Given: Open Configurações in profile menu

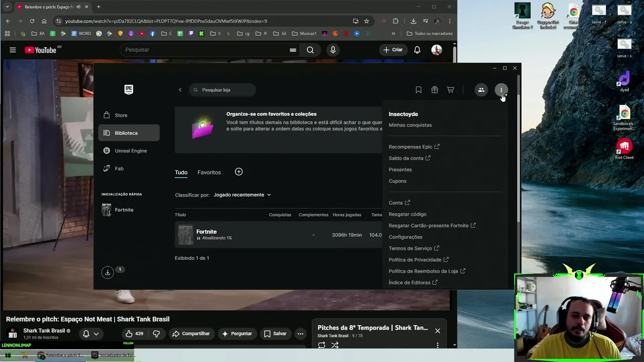Looking at the screenshot, I should click(406, 237).
